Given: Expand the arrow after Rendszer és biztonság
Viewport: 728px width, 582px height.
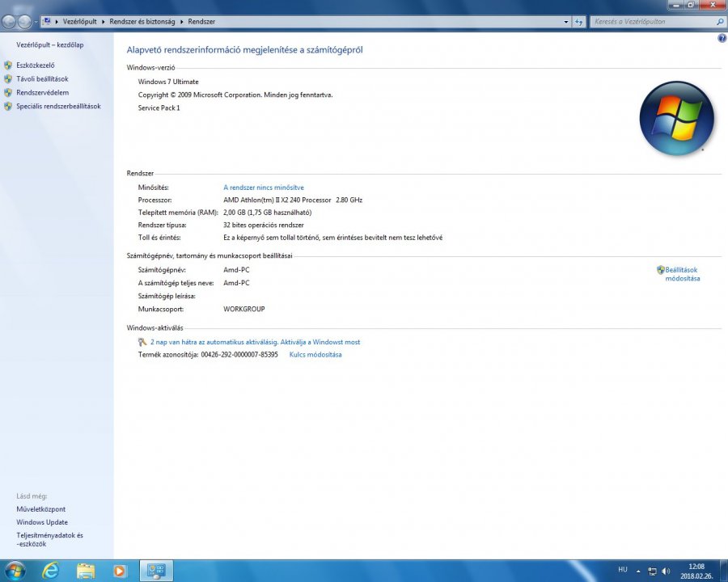Looking at the screenshot, I should click(181, 21).
